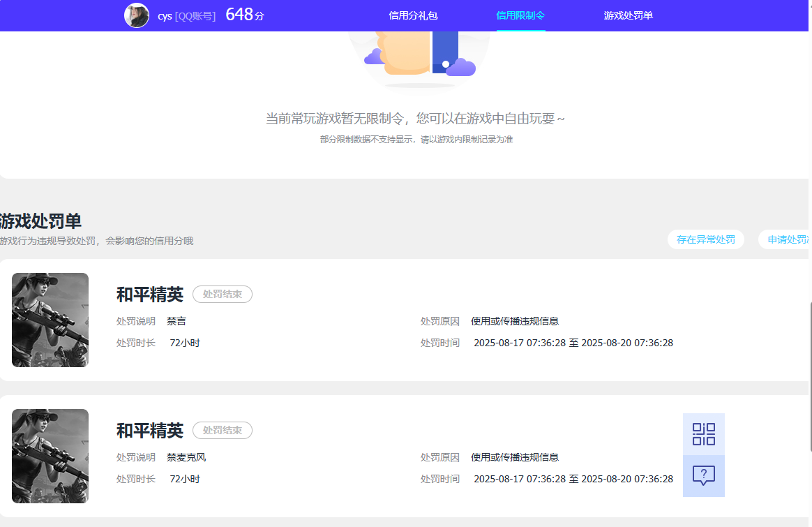Click the 申请处罚 button at right edge

pyautogui.click(x=785, y=239)
